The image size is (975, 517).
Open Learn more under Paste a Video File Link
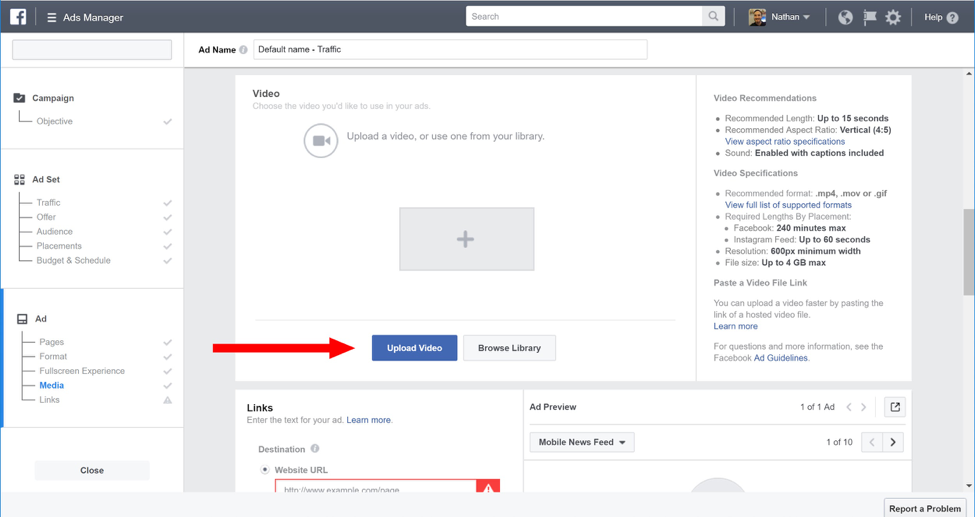tap(736, 326)
